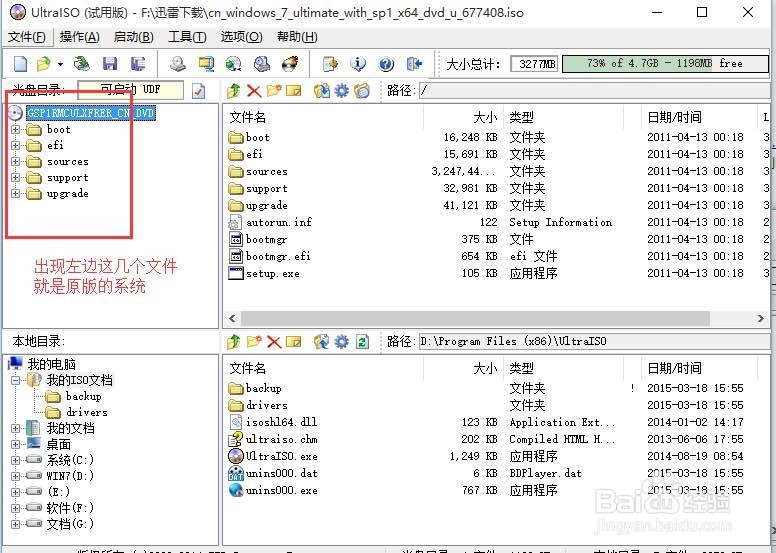Viewport: 776px width, 553px height.
Task: Go up a folder in the disc image pane
Action: click(x=234, y=91)
